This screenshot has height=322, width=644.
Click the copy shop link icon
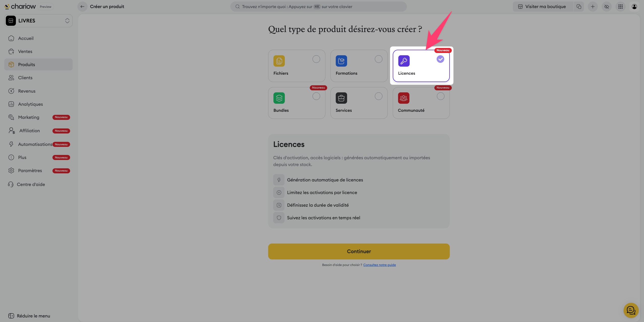pyautogui.click(x=579, y=7)
